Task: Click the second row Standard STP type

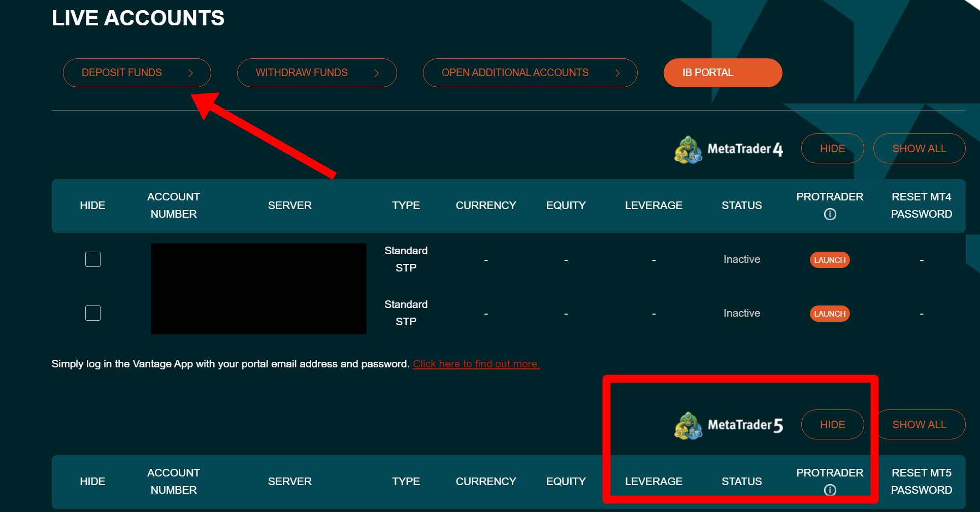Action: [x=406, y=313]
